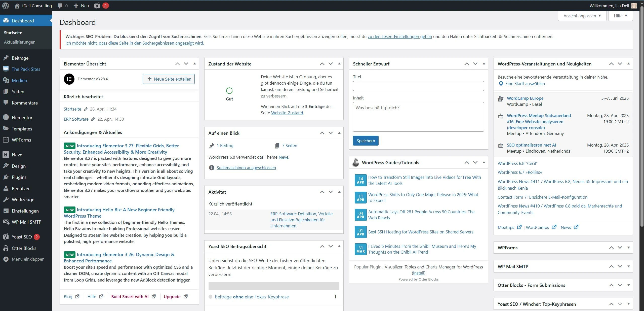Screen dimensions: 644x311
Task: Open the Yoast SEO sidebar menu
Action: click(26, 237)
